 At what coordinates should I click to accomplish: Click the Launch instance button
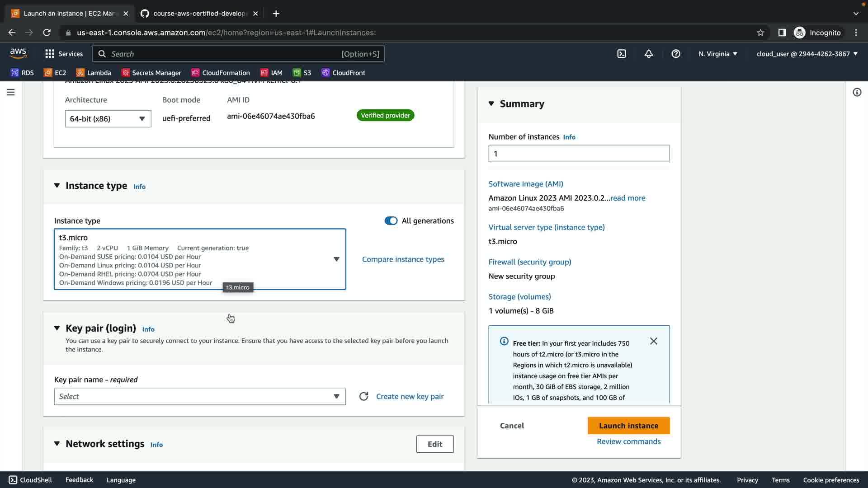(628, 426)
